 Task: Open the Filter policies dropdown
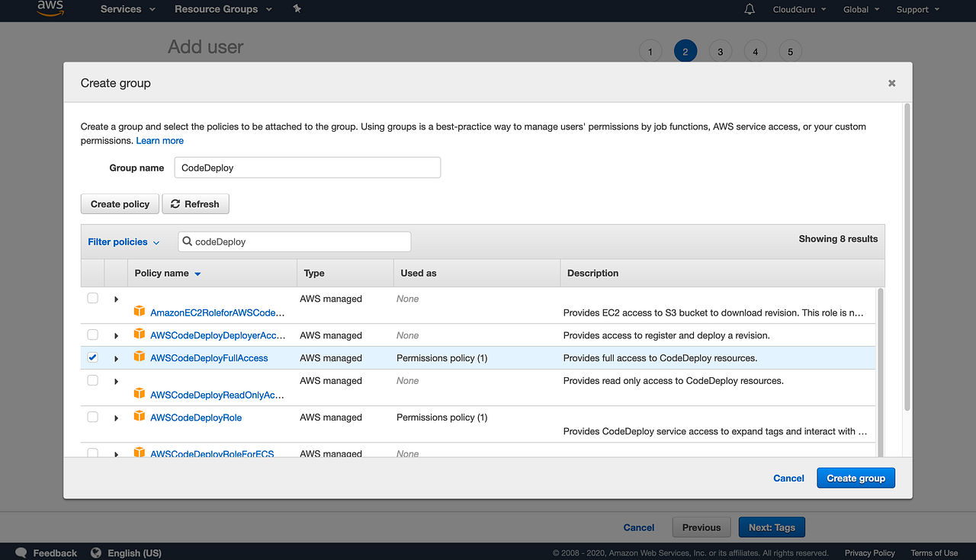124,242
